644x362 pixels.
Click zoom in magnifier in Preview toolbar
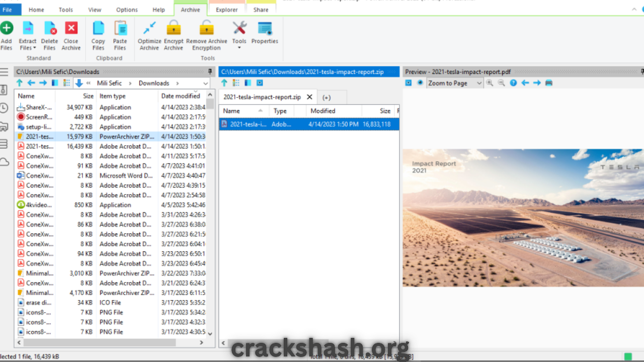click(490, 83)
